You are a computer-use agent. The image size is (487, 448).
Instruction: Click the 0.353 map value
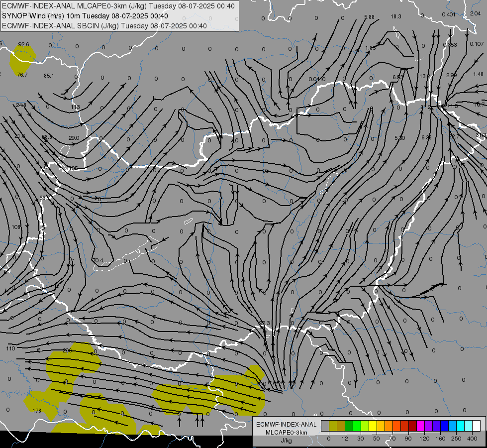coord(450,45)
